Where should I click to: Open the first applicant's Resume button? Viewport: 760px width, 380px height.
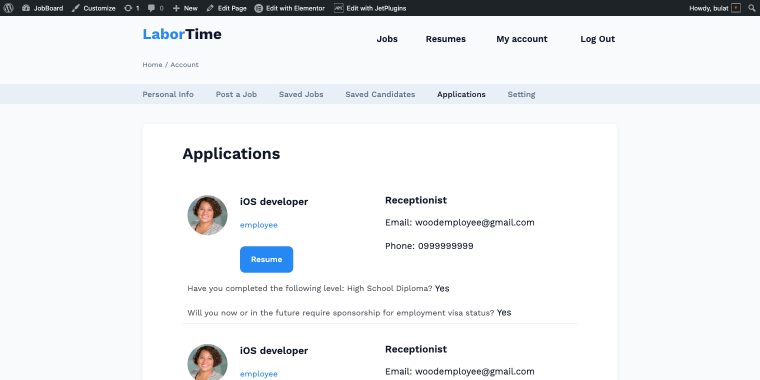(267, 259)
